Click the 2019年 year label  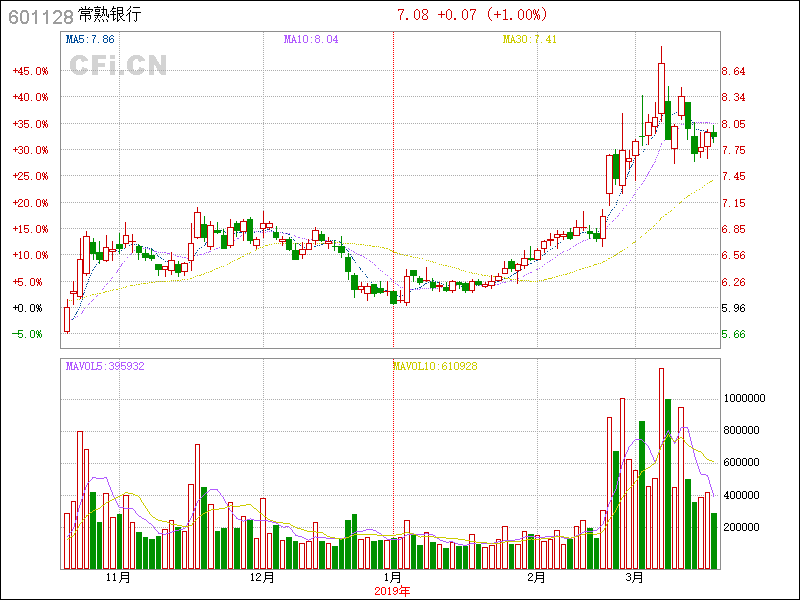pos(392,590)
